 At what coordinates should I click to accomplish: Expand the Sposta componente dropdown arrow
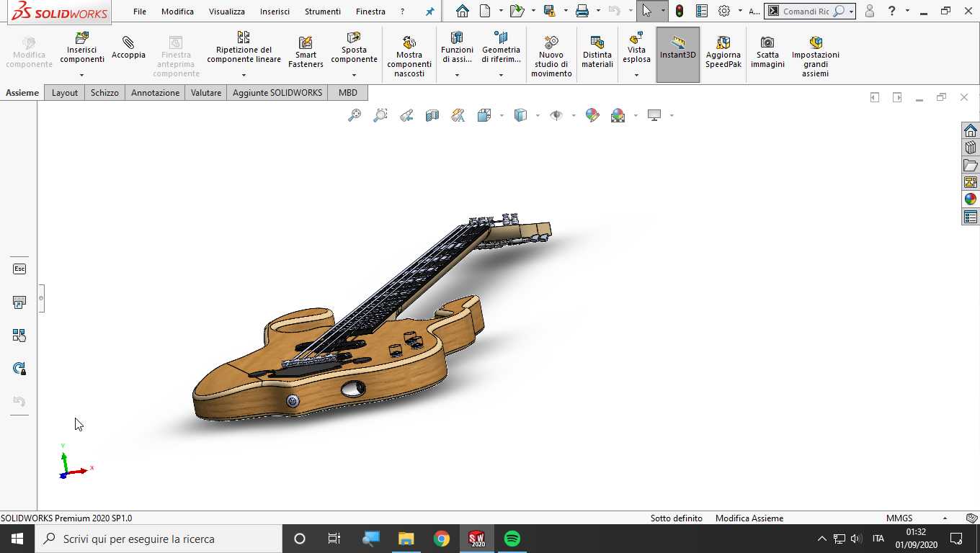[x=354, y=75]
